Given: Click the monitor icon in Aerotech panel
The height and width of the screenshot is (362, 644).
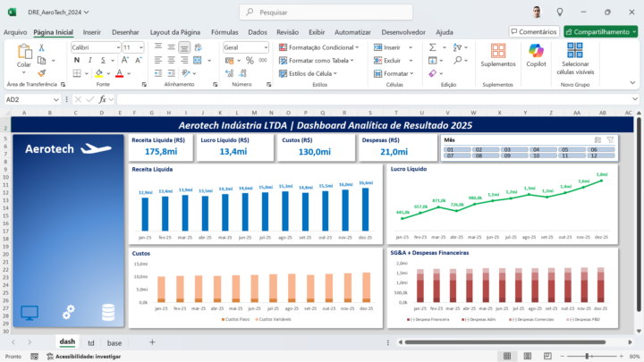Looking at the screenshot, I should pyautogui.click(x=30, y=312).
